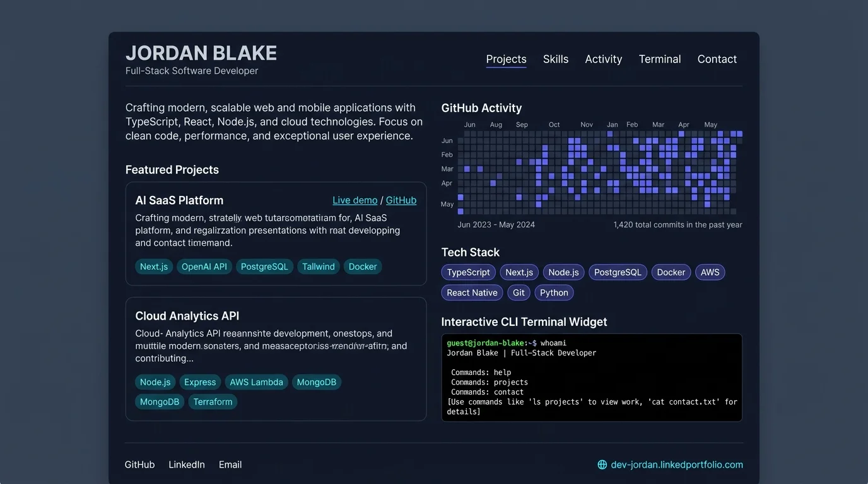Open the Contact nav link
Image resolution: width=868 pixels, height=484 pixels.
point(717,59)
